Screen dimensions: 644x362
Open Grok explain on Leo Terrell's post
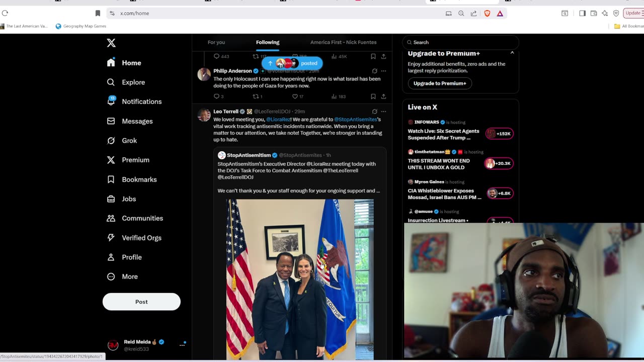pos(374,112)
